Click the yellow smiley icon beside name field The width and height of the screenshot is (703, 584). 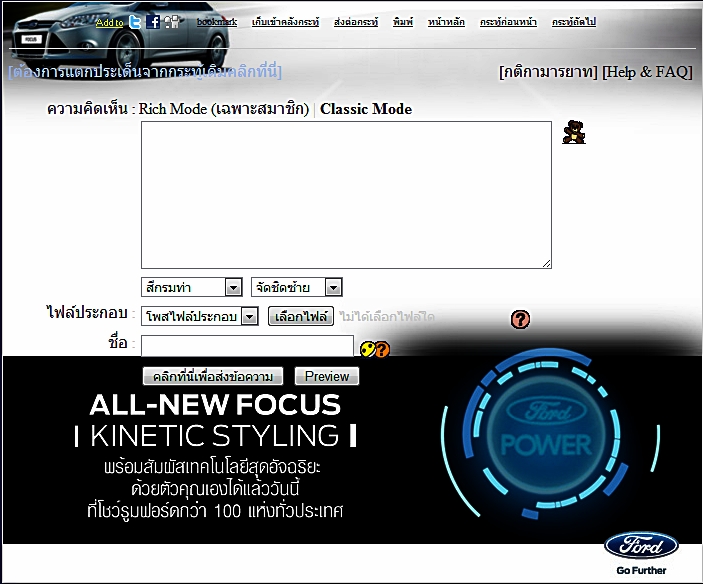tap(367, 349)
